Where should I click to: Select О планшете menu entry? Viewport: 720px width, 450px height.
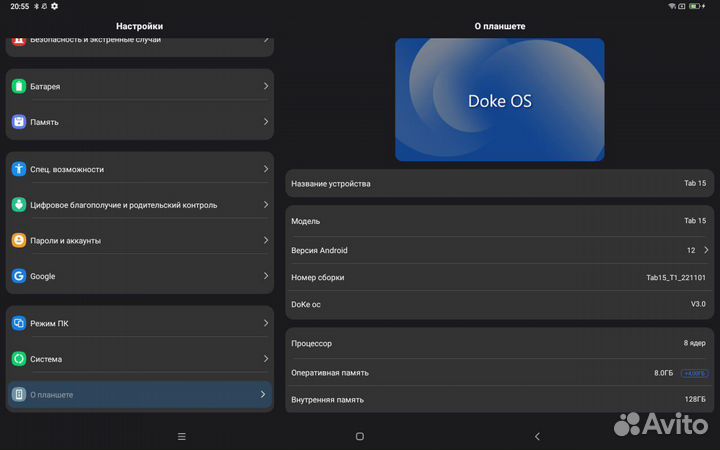(x=139, y=395)
